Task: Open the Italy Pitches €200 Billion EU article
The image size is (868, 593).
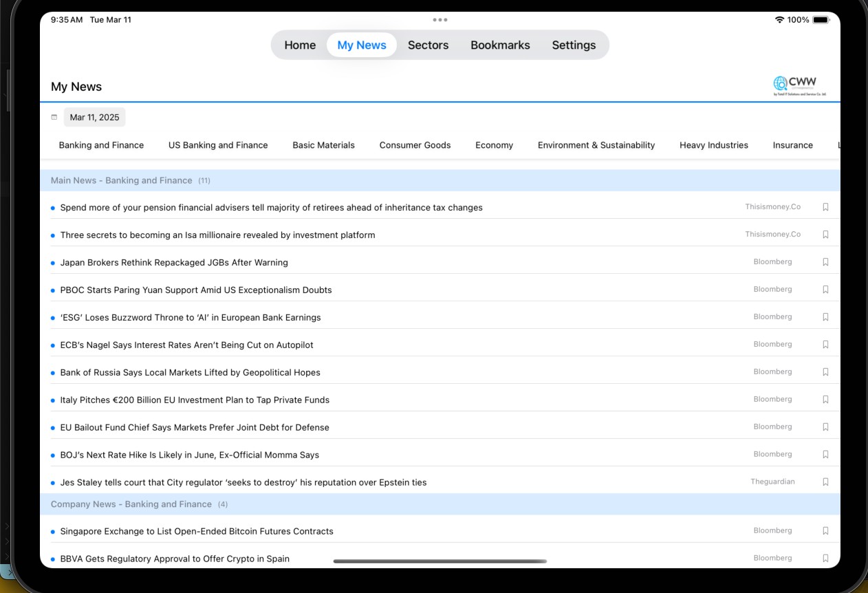Action: coord(195,400)
